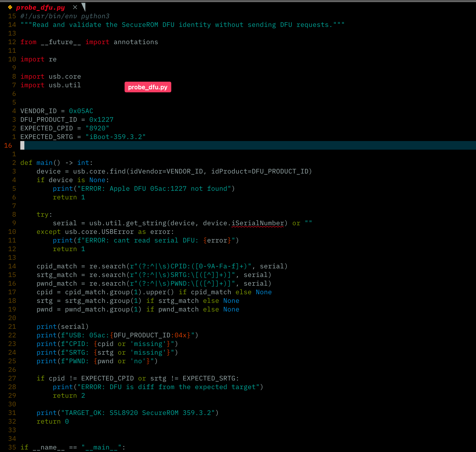The width and height of the screenshot is (476, 452).
Task: Click 'annotations' in the __future__ import
Action: 136,42
